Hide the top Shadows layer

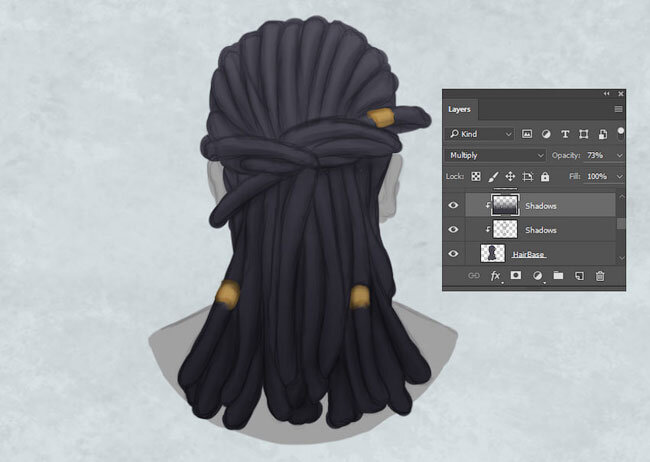click(x=453, y=205)
